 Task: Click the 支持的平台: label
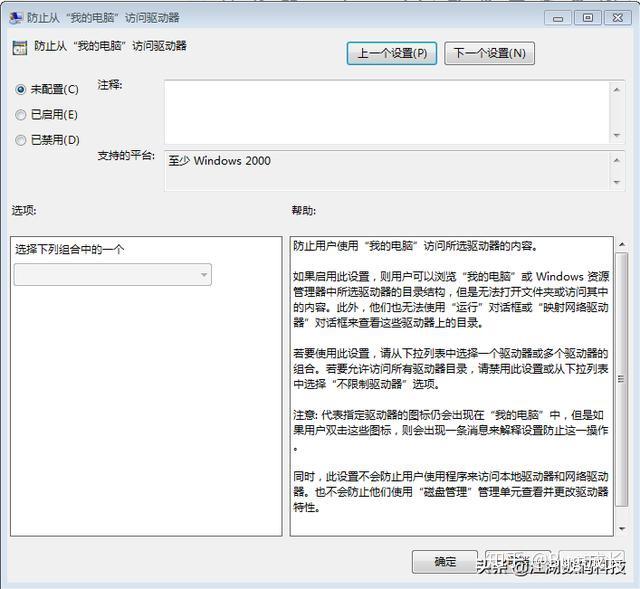point(126,156)
